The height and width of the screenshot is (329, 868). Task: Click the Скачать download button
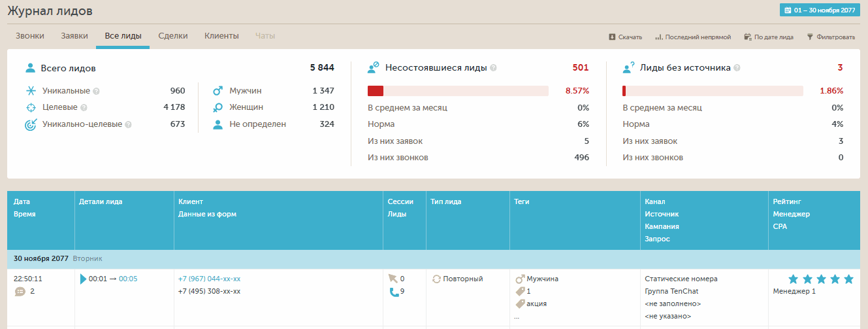click(x=626, y=37)
